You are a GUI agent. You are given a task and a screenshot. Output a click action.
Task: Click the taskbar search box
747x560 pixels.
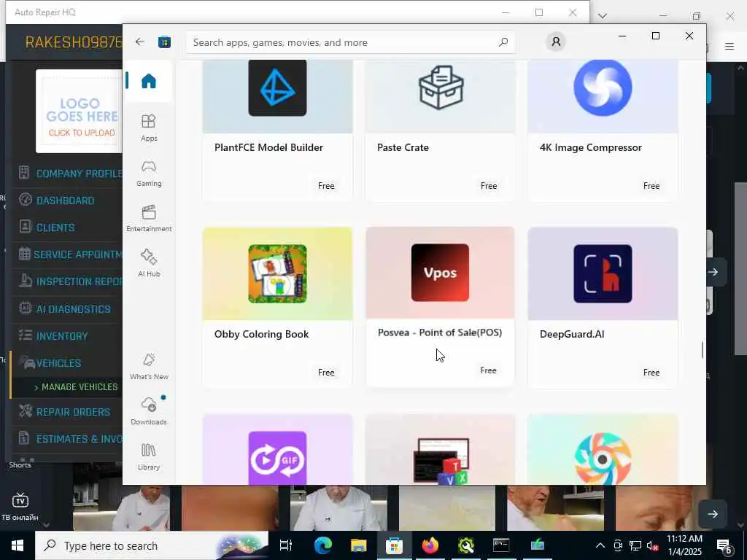point(152,545)
